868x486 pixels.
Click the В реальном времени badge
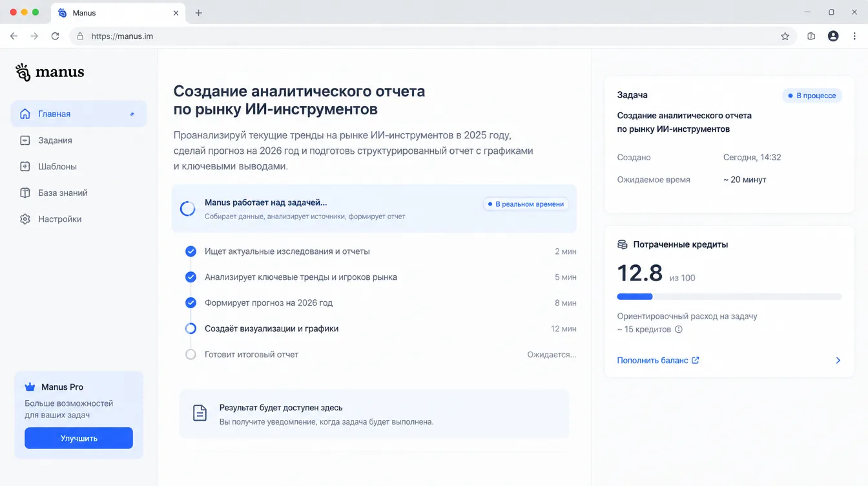point(526,204)
